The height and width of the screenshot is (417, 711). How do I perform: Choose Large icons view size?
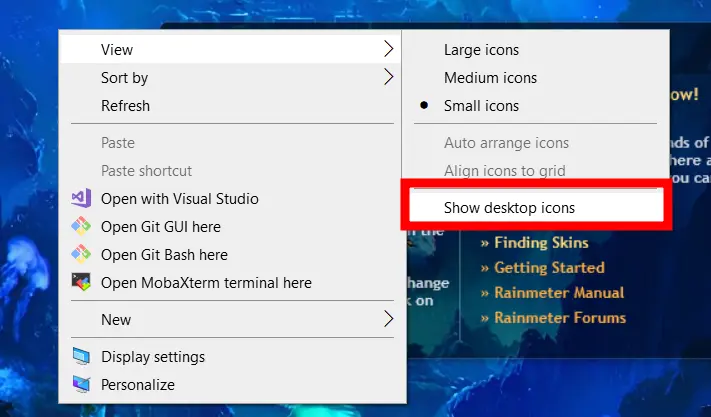pyautogui.click(x=481, y=50)
